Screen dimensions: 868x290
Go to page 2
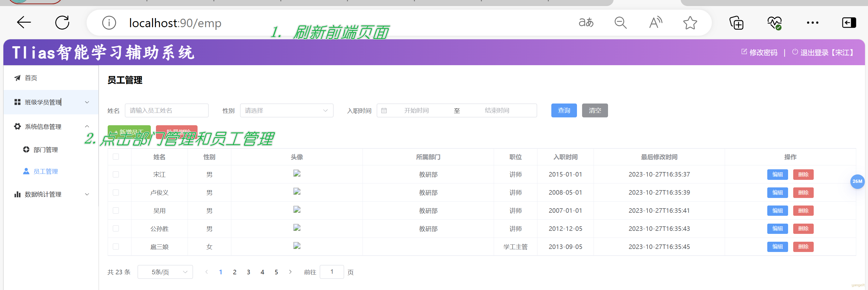click(235, 272)
